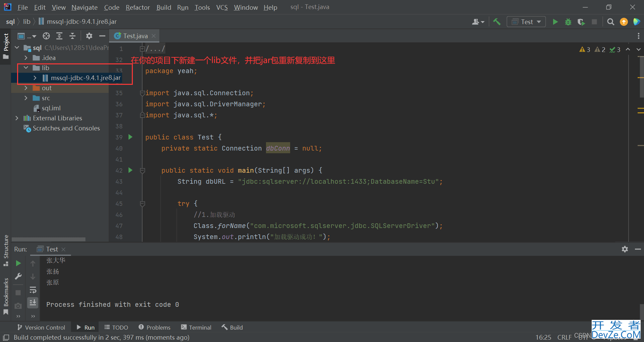This screenshot has height=342, width=644.
Task: Expand all nodes in the Project tree
Action: 59,36
